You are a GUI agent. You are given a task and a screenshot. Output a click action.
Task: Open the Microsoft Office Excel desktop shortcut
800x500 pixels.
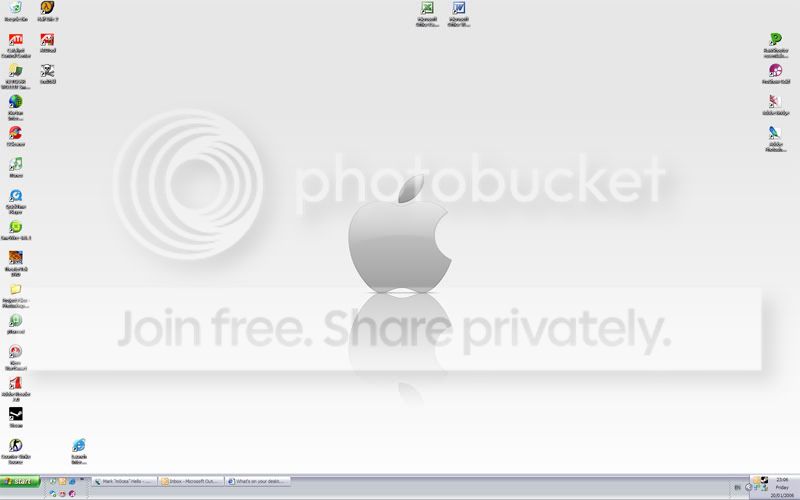[x=428, y=10]
